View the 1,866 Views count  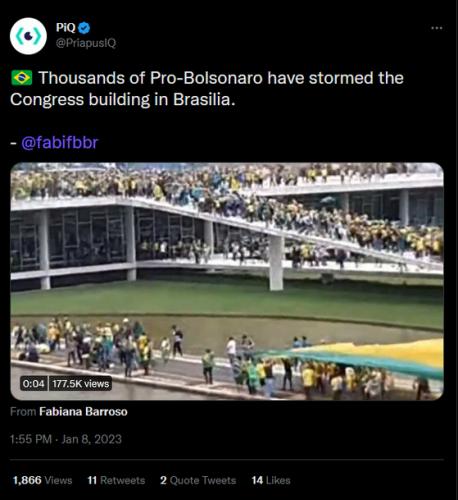point(42,480)
